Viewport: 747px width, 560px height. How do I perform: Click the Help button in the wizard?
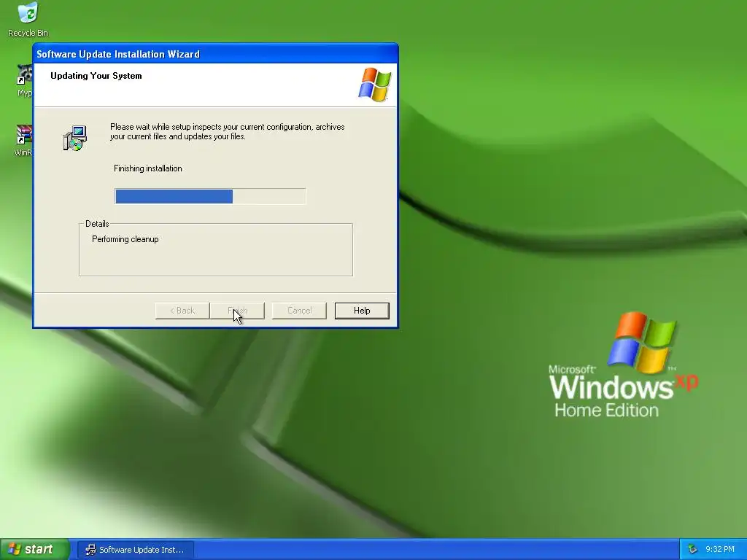pyautogui.click(x=362, y=311)
